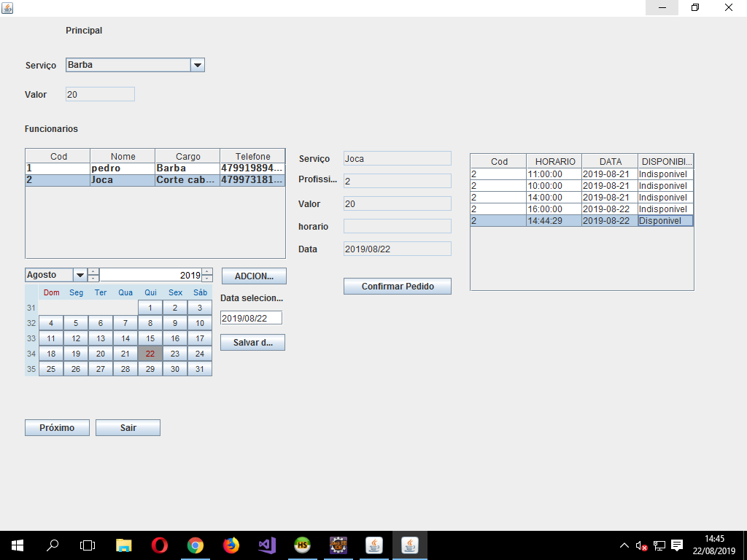Switch to the first Java app on taskbar
Viewport: 747px width, 560px height.
(374, 545)
